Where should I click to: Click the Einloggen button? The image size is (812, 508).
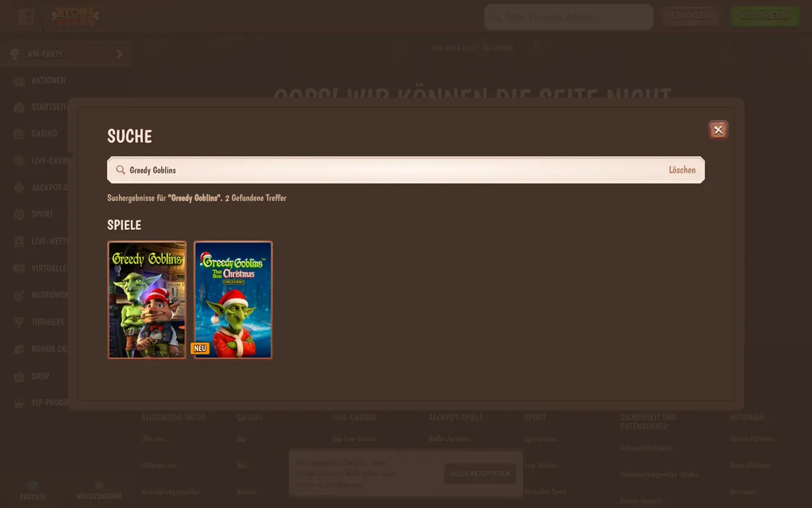click(x=690, y=16)
